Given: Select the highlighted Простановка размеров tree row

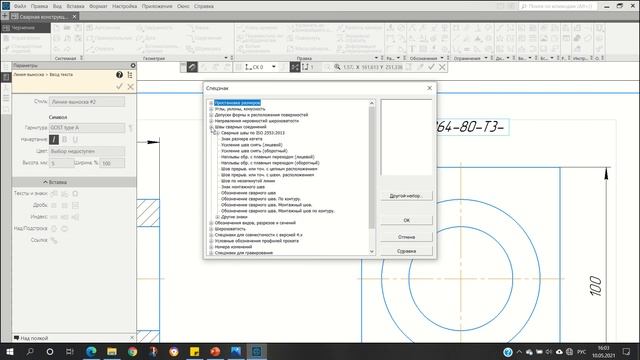Looking at the screenshot, I should [x=237, y=103].
